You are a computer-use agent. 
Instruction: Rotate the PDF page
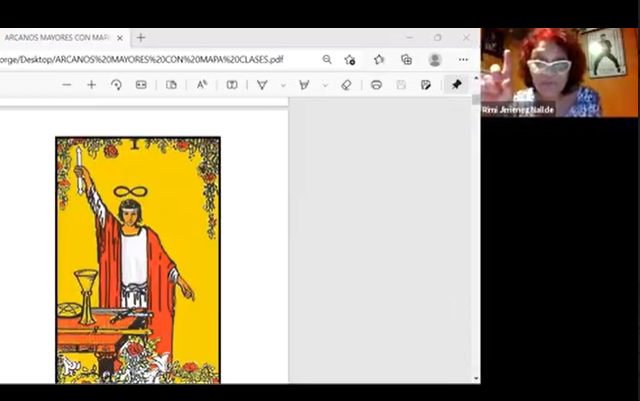pos(116,85)
